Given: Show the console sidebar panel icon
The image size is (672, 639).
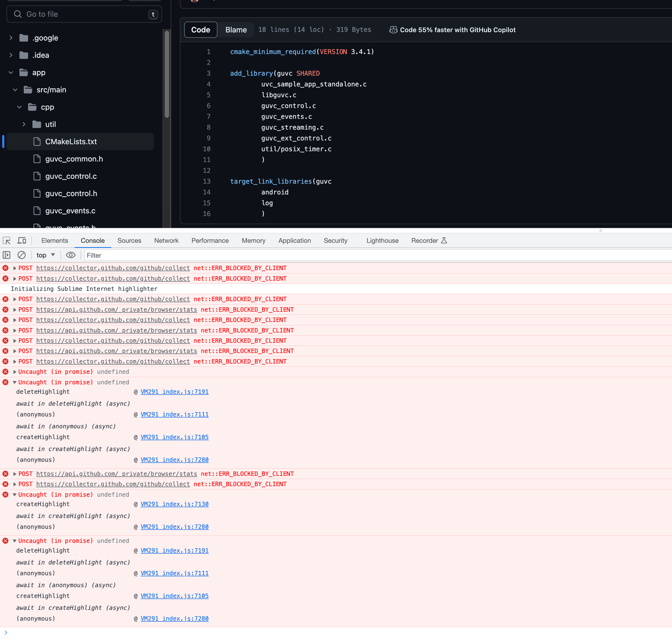Looking at the screenshot, I should [x=7, y=255].
